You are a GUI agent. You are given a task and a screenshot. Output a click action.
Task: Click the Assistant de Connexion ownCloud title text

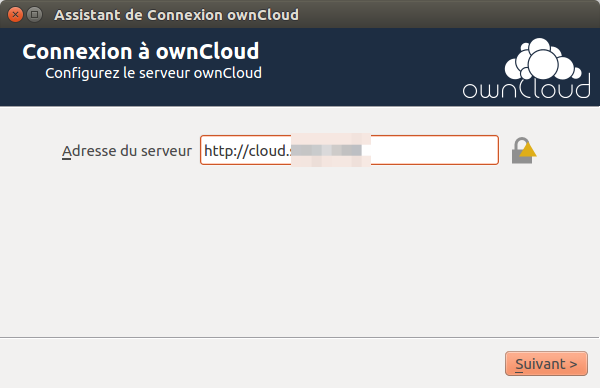click(x=176, y=15)
